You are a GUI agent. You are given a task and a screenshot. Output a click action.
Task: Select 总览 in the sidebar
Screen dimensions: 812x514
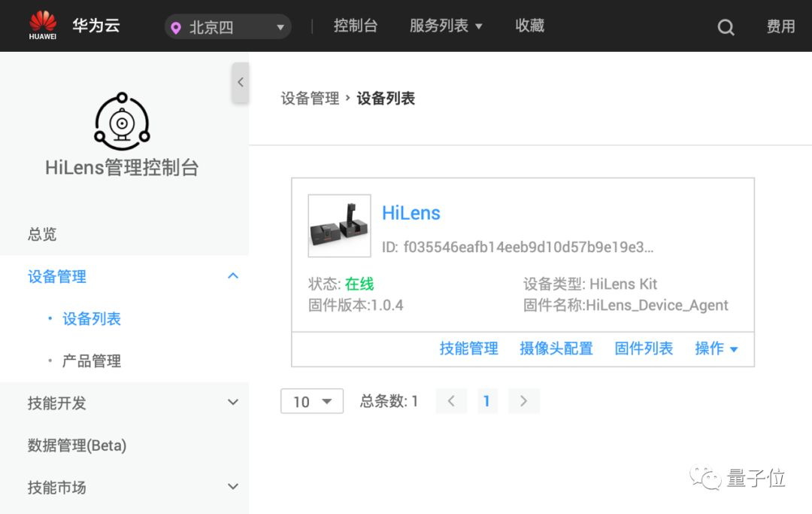(42, 234)
